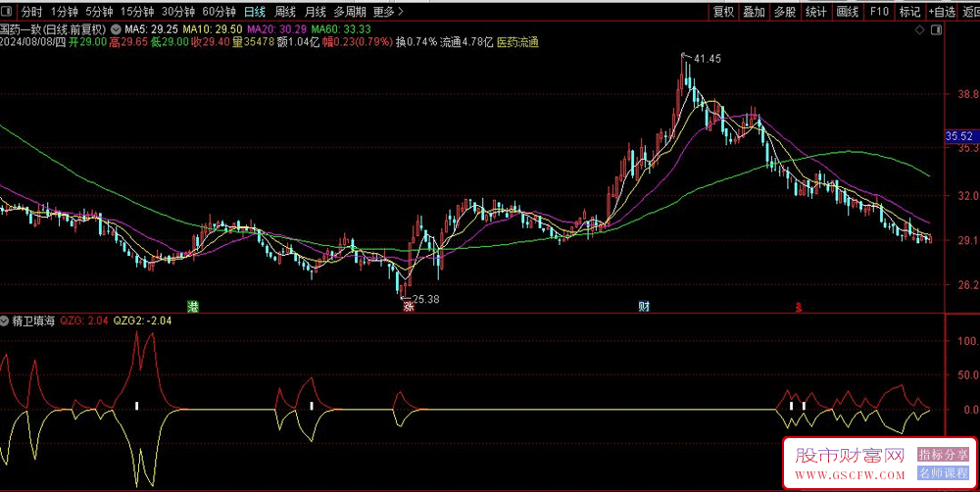
Task: Open the 多周期 multi-period view
Action: point(350,11)
